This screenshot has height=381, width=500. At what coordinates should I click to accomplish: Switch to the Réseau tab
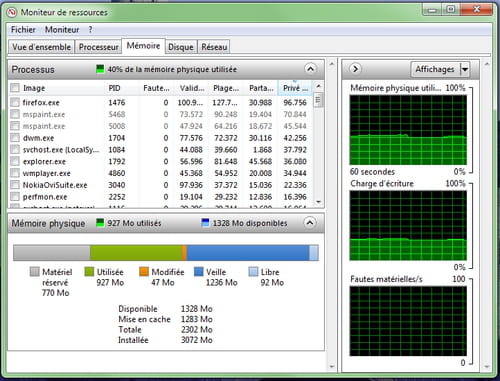[x=214, y=47]
